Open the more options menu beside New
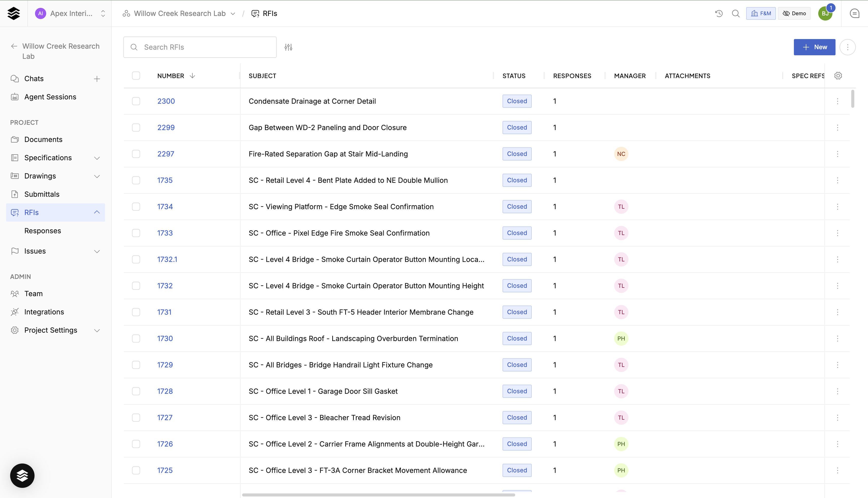 click(x=847, y=47)
